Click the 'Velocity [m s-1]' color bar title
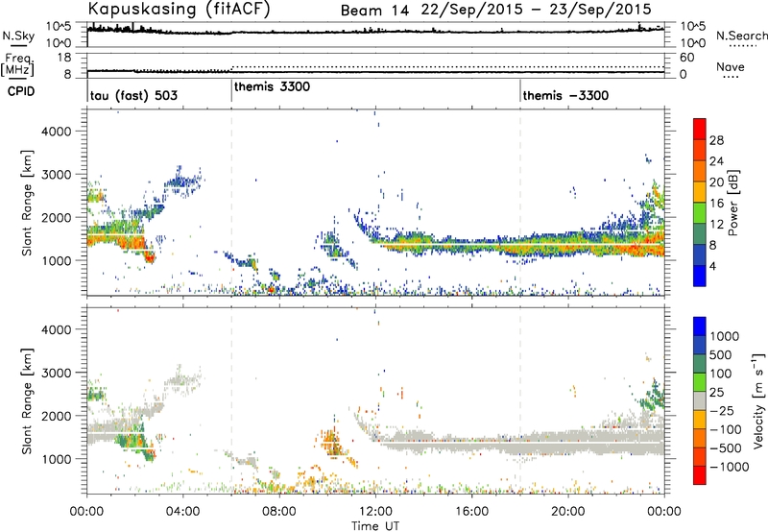 coord(758,400)
